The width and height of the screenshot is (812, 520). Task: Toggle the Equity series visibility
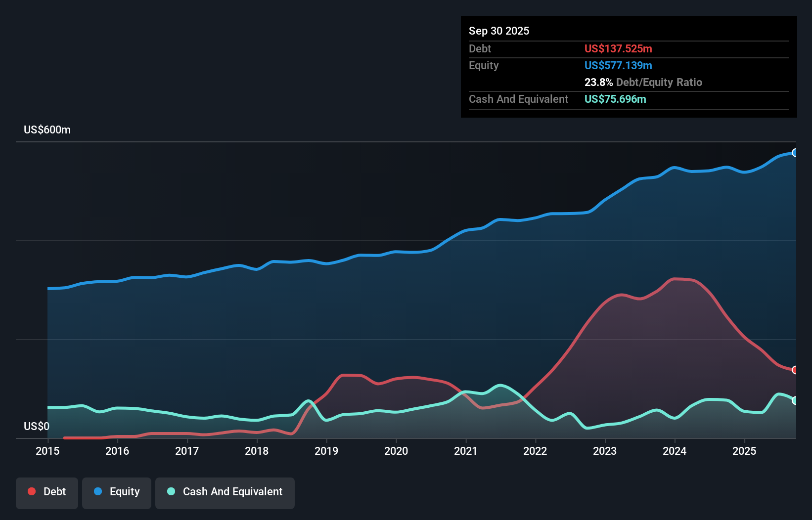pyautogui.click(x=116, y=492)
